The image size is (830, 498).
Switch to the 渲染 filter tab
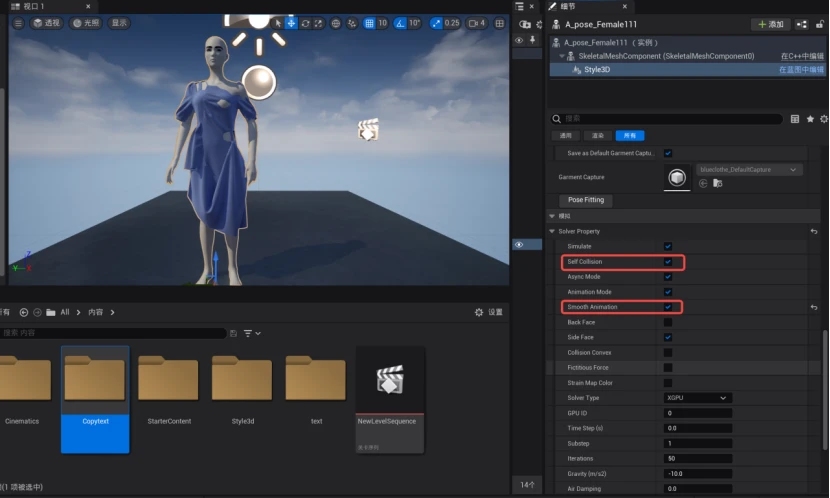pyautogui.click(x=597, y=135)
